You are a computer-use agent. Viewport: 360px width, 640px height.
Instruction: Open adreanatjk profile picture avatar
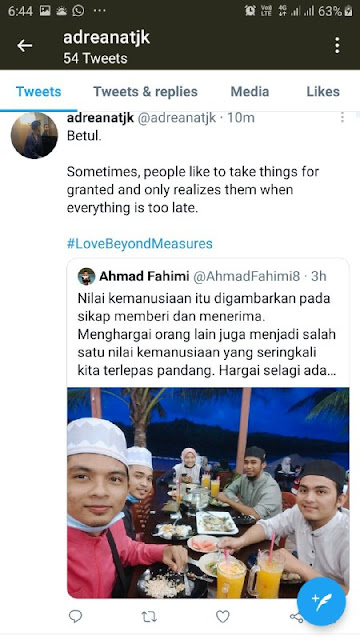tap(34, 136)
